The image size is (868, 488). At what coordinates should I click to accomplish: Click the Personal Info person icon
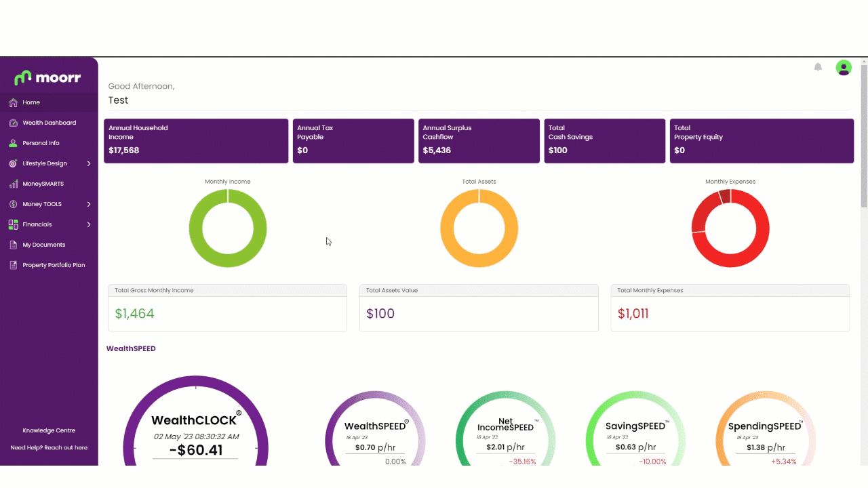pyautogui.click(x=13, y=143)
